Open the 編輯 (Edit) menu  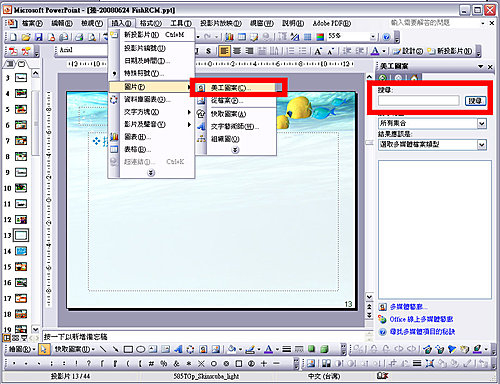[x=62, y=23]
